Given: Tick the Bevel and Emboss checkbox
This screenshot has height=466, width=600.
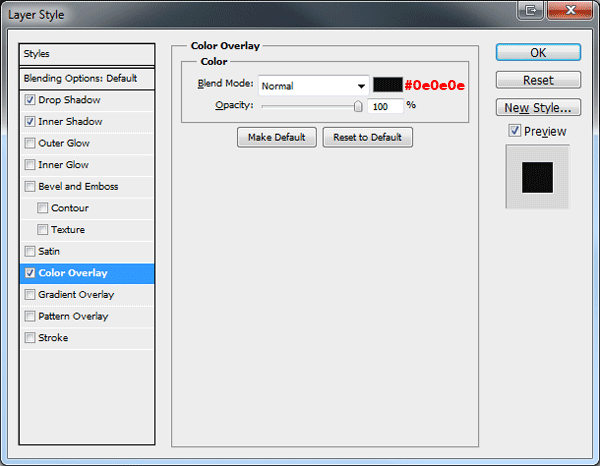Looking at the screenshot, I should click(x=30, y=186).
